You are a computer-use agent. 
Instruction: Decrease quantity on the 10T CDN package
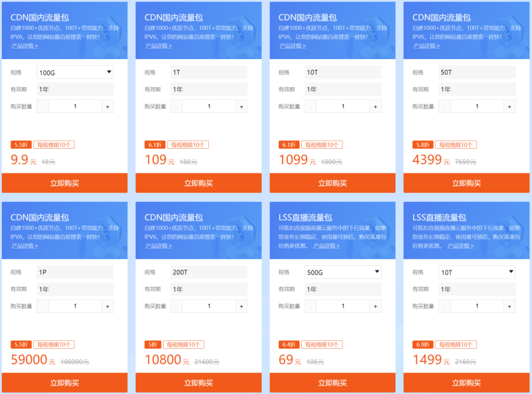311,106
